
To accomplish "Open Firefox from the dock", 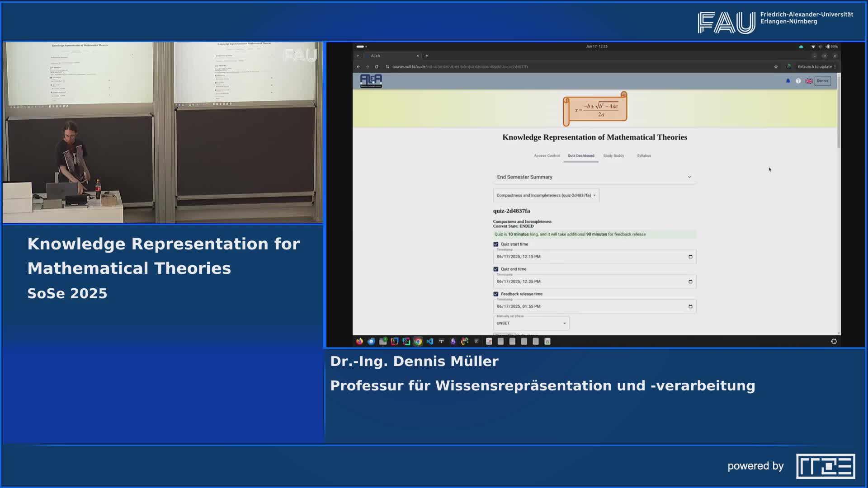I will pyautogui.click(x=359, y=342).
